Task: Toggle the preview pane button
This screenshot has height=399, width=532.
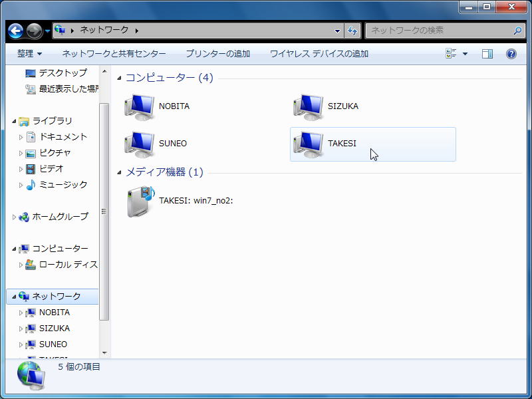Action: [x=487, y=54]
